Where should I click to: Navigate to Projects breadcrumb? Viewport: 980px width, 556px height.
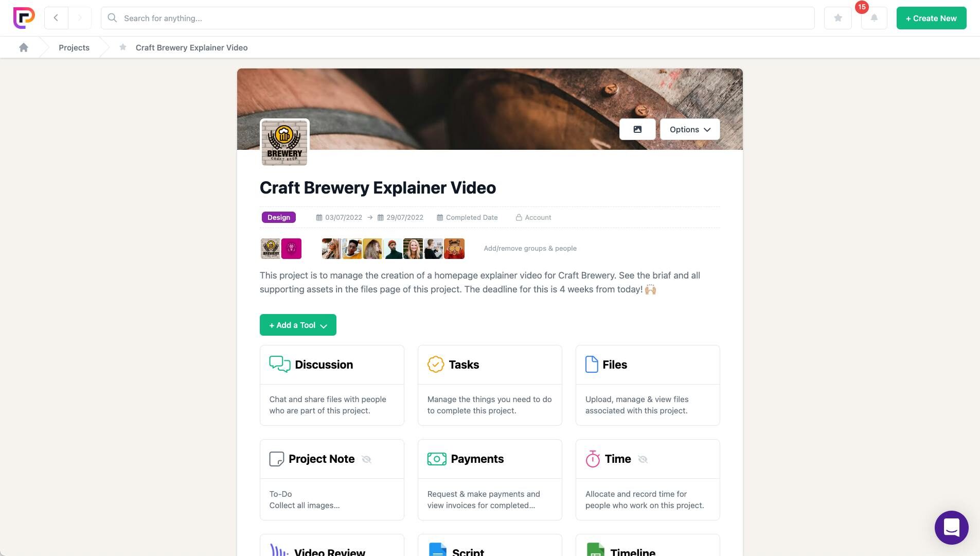pos(74,47)
